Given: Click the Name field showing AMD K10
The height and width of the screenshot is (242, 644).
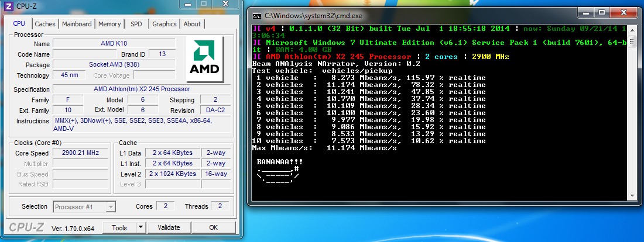Looking at the screenshot, I should [114, 43].
